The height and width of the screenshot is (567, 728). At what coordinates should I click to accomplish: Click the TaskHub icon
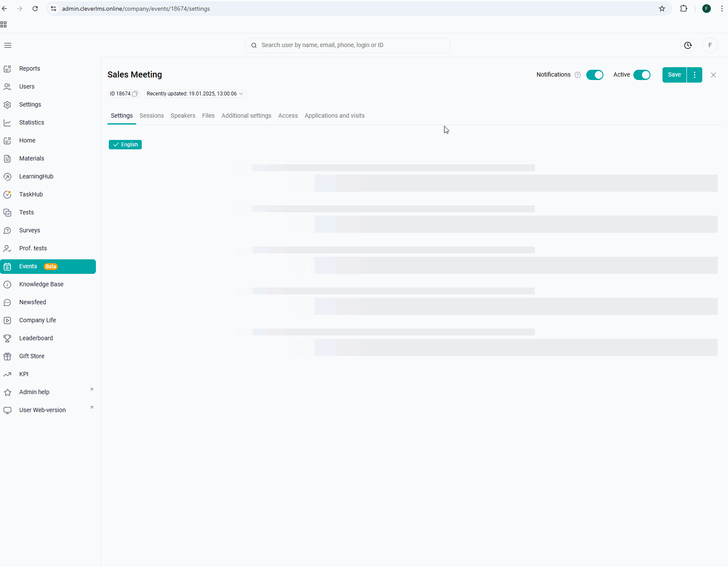click(7, 195)
